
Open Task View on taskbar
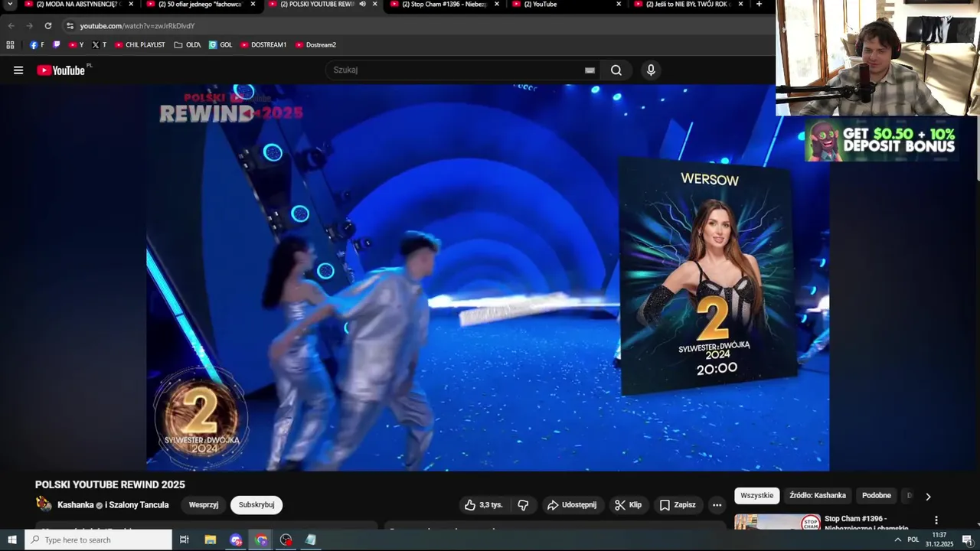pyautogui.click(x=184, y=540)
